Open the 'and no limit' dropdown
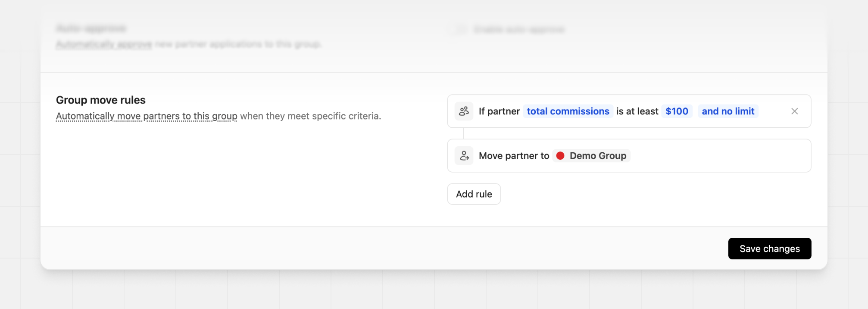This screenshot has height=309, width=868. tap(727, 111)
